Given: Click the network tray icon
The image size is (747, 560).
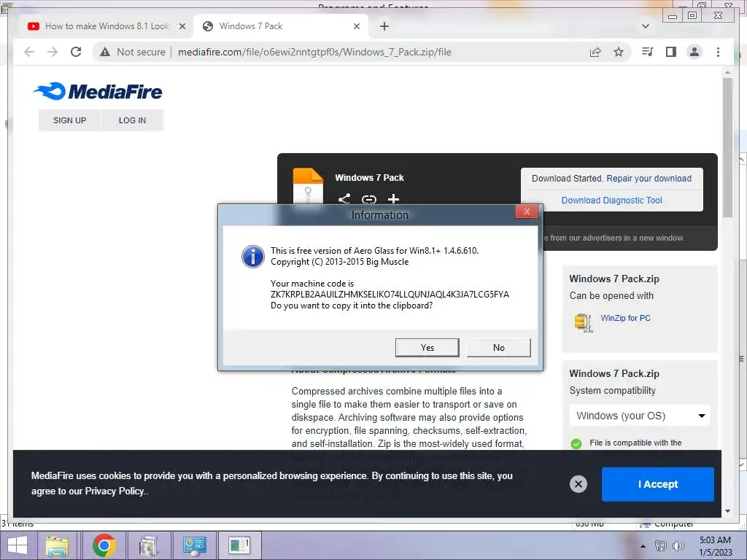Looking at the screenshot, I should click(661, 546).
